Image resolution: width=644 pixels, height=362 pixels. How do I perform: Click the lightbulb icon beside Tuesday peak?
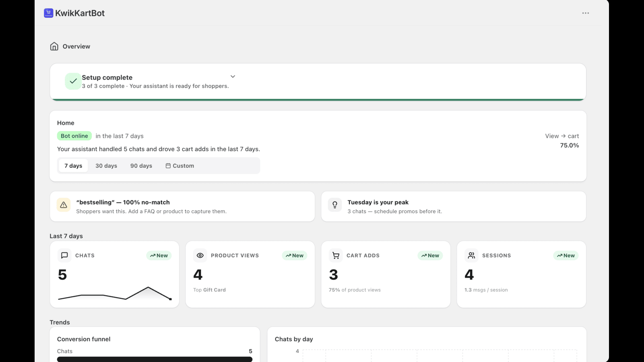(335, 205)
